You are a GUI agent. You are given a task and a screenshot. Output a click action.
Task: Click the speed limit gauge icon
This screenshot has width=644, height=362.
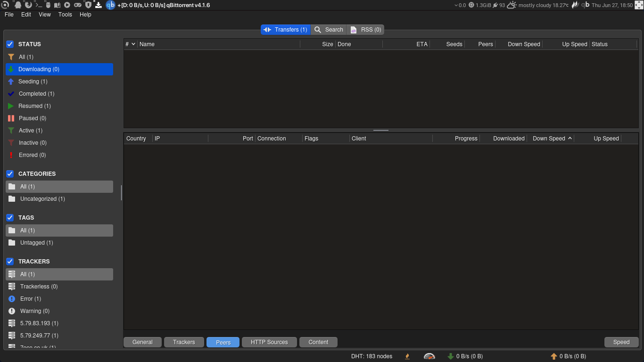click(x=429, y=356)
